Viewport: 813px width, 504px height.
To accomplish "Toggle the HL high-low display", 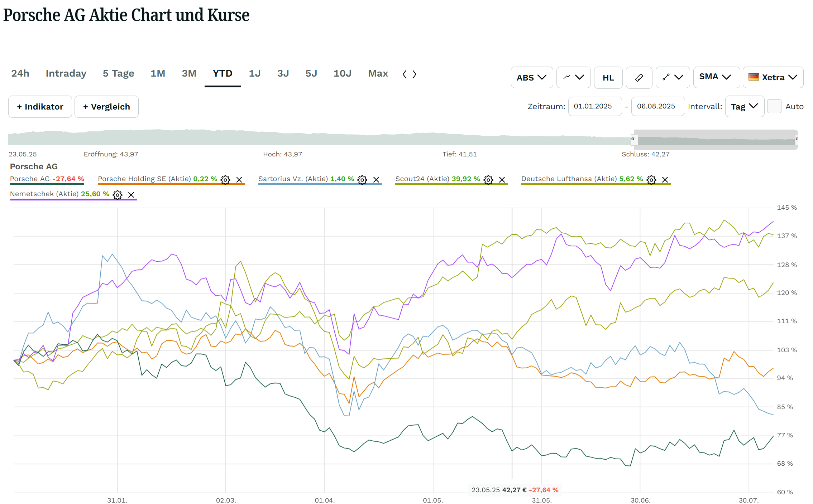I will tap(608, 77).
